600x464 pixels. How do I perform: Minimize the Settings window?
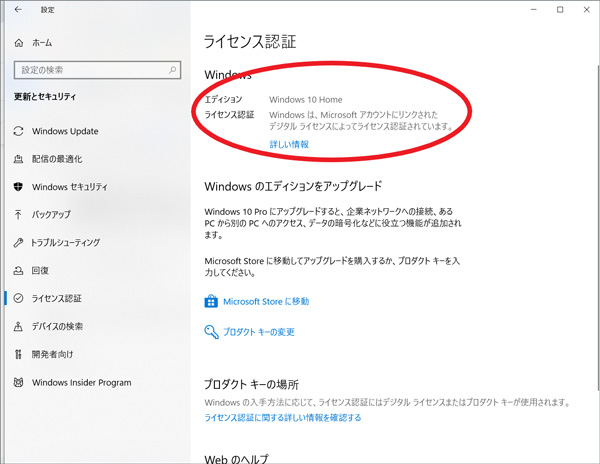(534, 10)
